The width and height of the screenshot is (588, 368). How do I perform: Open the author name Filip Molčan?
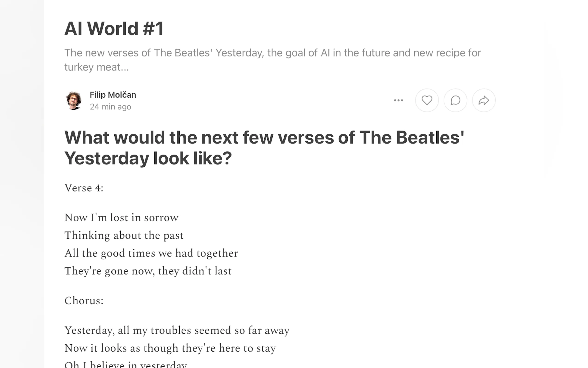(113, 95)
